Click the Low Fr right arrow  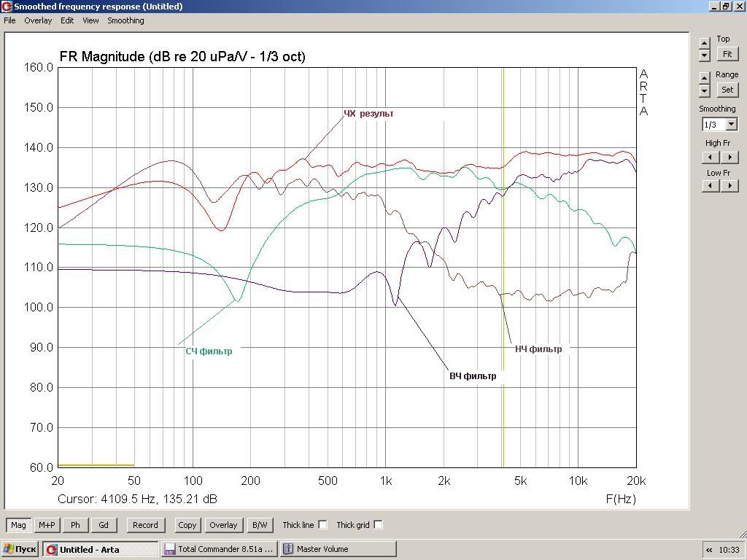point(729,186)
